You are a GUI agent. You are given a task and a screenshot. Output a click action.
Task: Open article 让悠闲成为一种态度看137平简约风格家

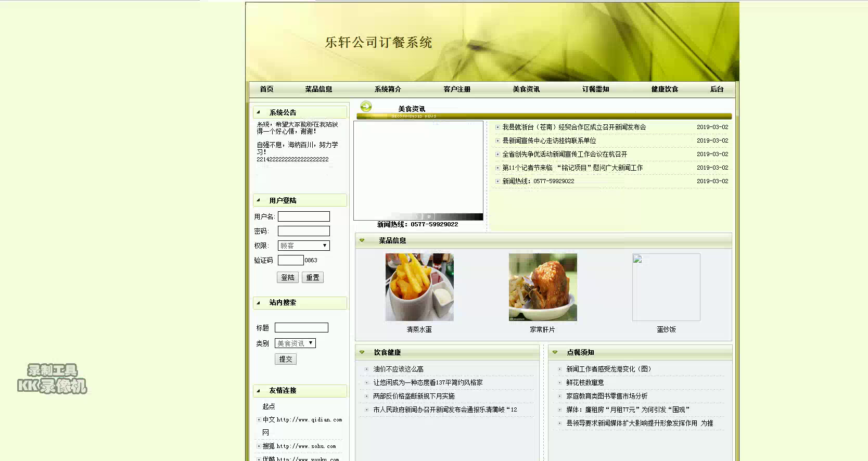[x=428, y=382]
